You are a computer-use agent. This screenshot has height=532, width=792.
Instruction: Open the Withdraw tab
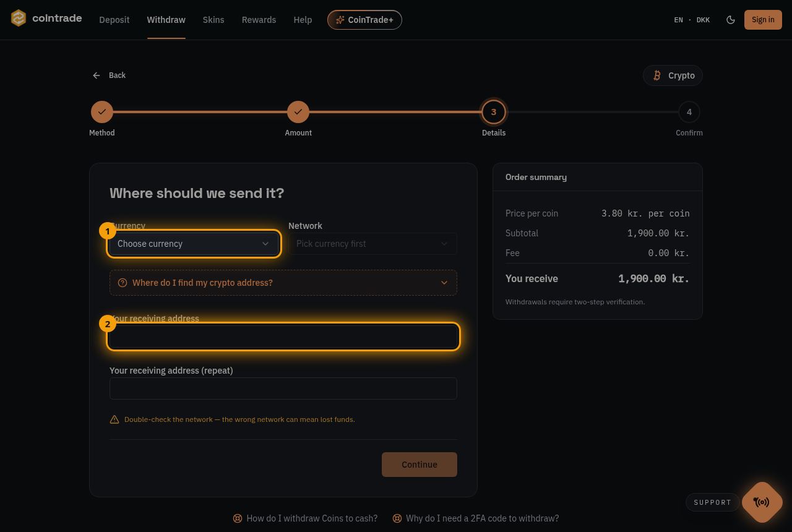point(166,20)
